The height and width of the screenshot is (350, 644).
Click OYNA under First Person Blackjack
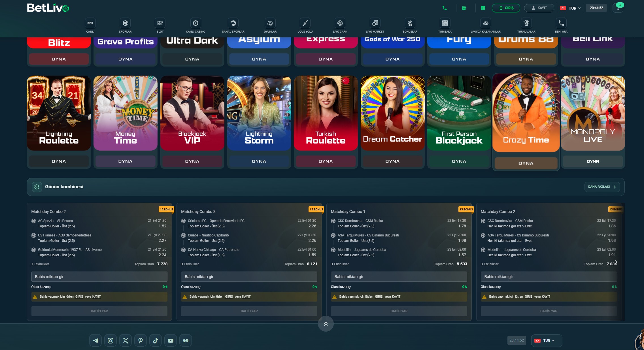[x=459, y=161]
